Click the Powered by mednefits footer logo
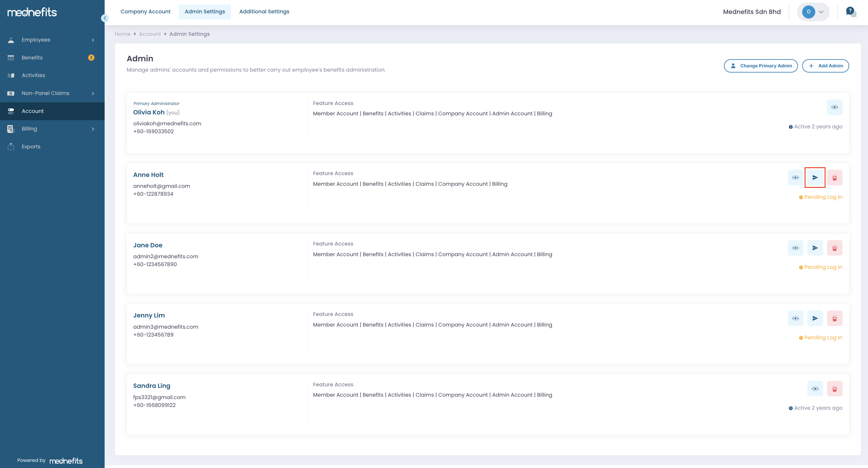Screen dimensions: 868x468 point(66,461)
